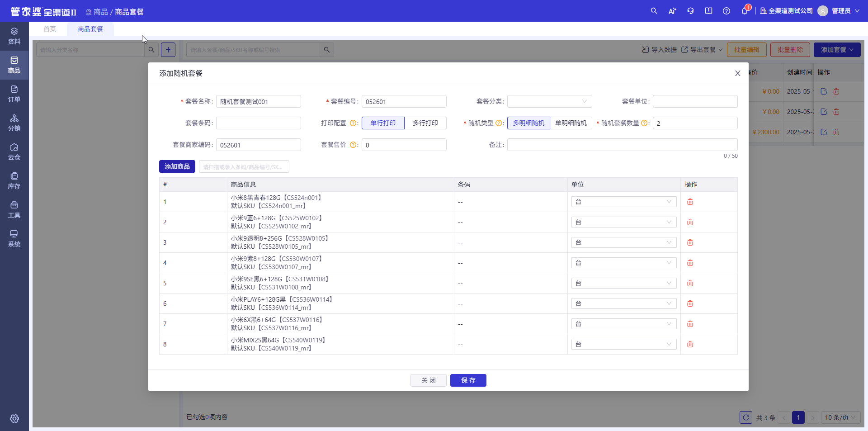
Task: Click the 套餐售价 input field
Action: tap(404, 145)
